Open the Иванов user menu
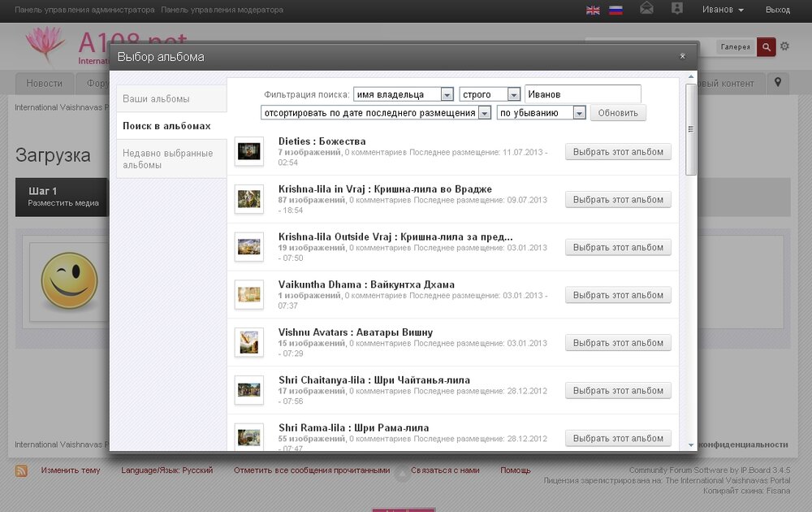This screenshot has height=512, width=812. coord(723,10)
